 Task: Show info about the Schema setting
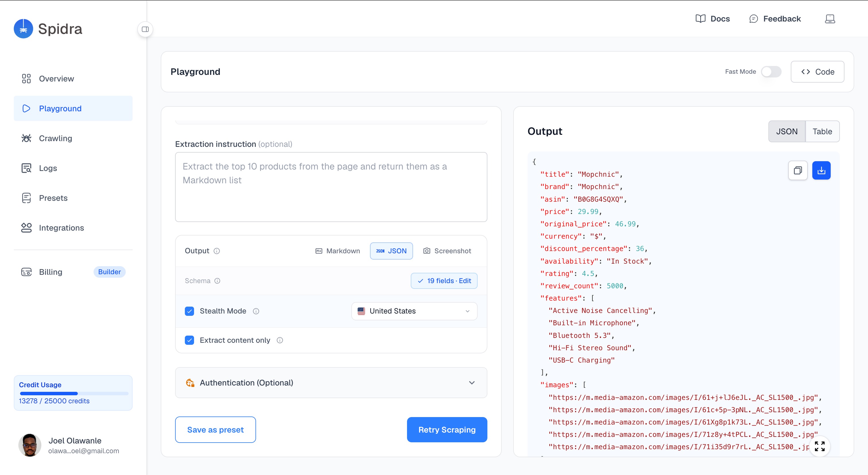tap(217, 281)
